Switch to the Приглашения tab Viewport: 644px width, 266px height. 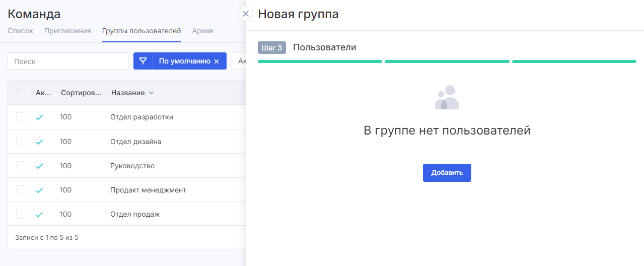coord(67,31)
